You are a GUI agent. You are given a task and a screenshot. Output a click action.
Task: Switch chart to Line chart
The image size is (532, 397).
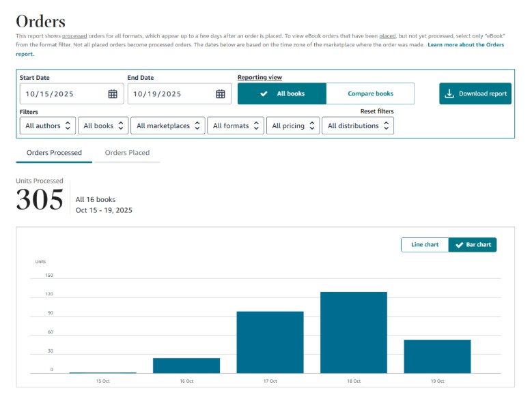click(x=424, y=245)
